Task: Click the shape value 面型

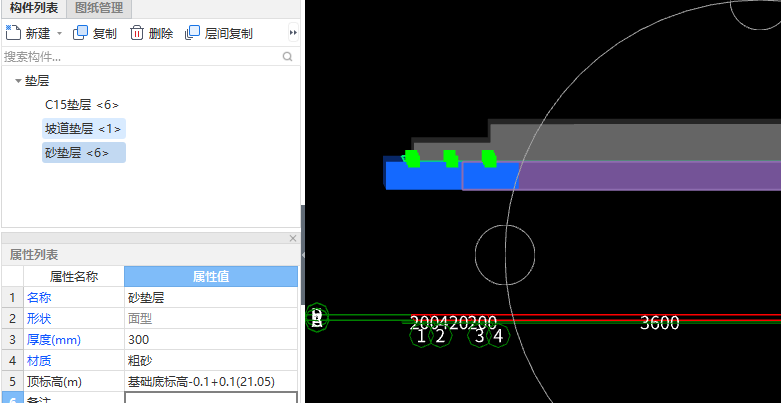Action: (211, 319)
